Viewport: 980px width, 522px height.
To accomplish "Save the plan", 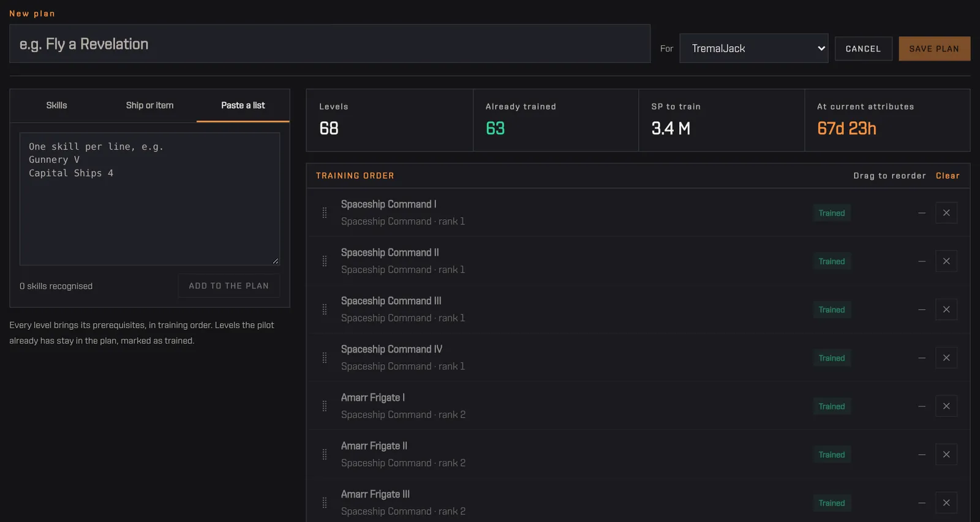I will click(x=934, y=49).
